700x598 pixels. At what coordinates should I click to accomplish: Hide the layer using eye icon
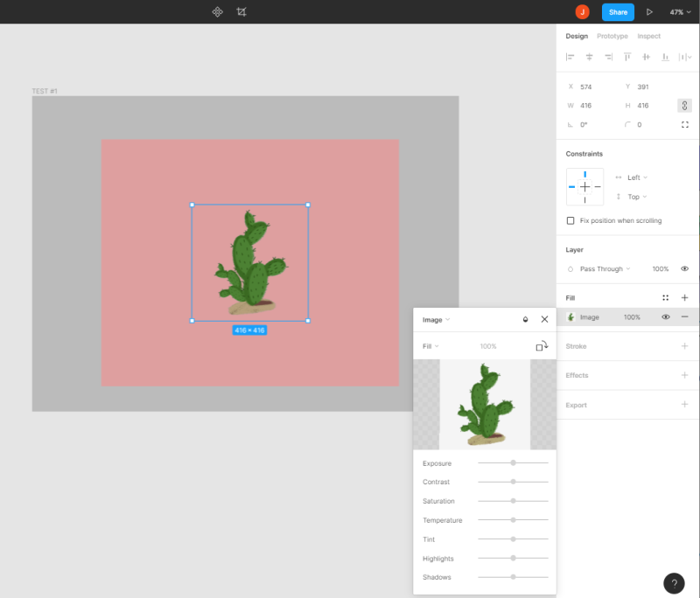[x=684, y=269]
